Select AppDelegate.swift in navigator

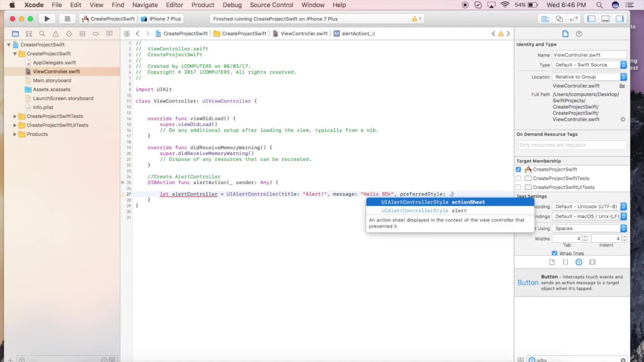pos(54,63)
